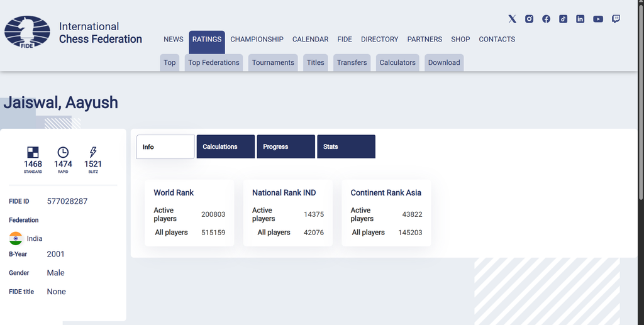Open the FIDE Instagram icon
This screenshot has width=644, height=325.
529,19
